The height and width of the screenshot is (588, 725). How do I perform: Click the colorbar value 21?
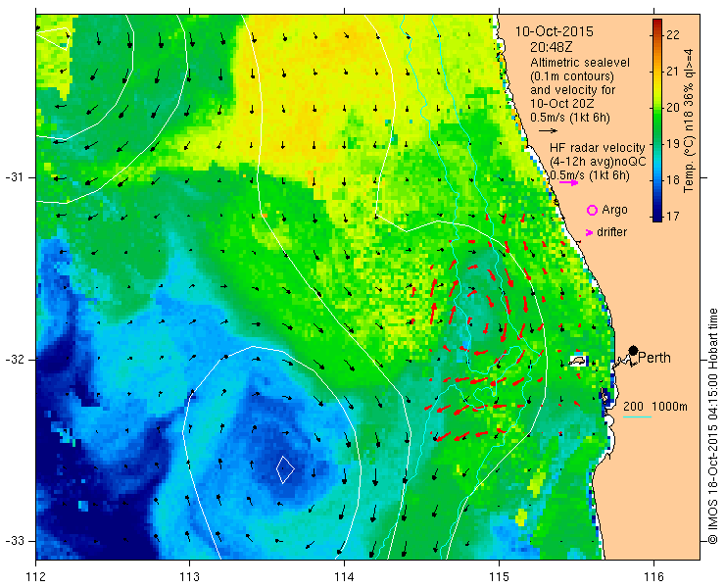(x=673, y=72)
